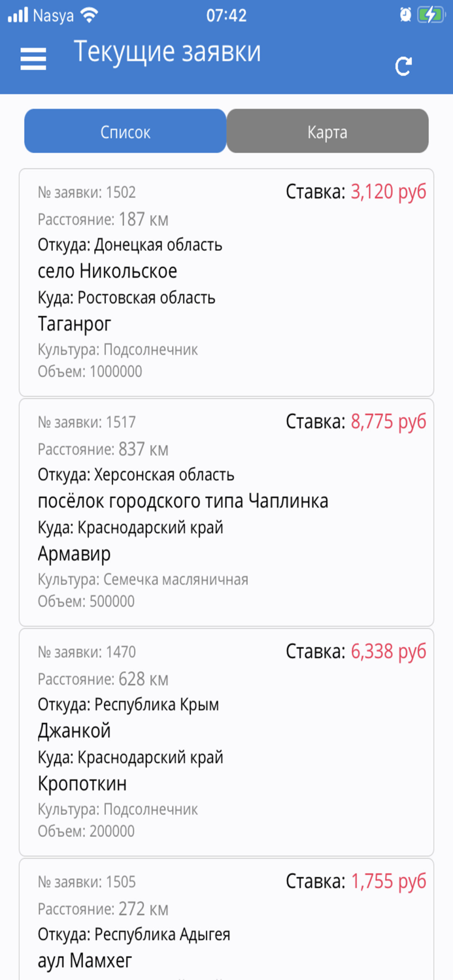Select the Список tab
453x980 pixels.
[124, 131]
